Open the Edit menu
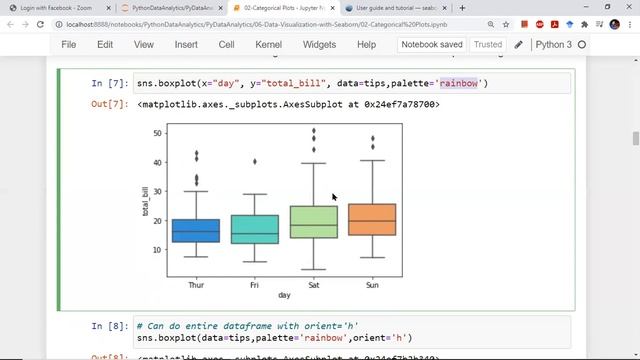This screenshot has width=640, height=360. click(105, 44)
